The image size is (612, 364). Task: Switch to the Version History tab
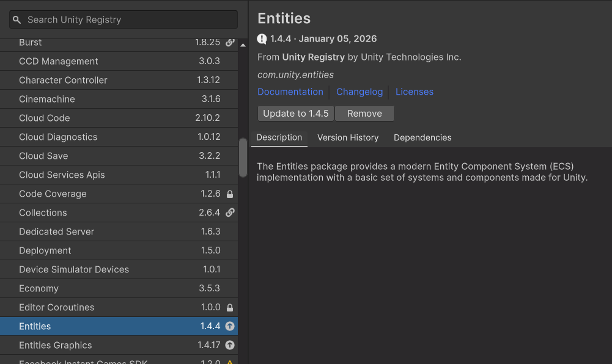pos(348,137)
